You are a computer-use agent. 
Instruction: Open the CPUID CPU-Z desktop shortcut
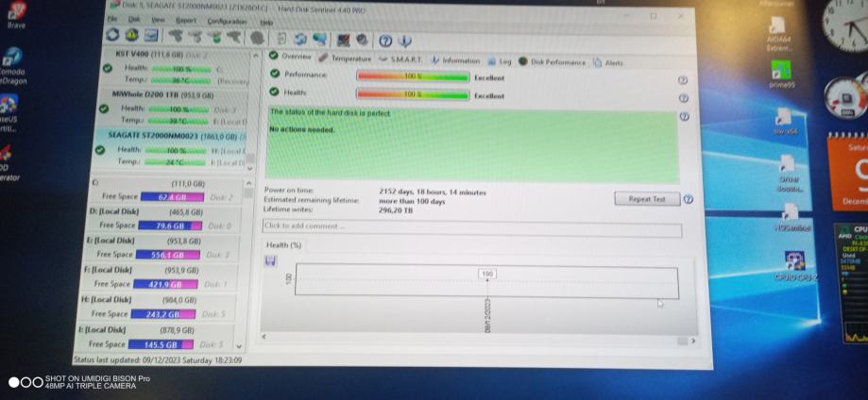pos(795,266)
